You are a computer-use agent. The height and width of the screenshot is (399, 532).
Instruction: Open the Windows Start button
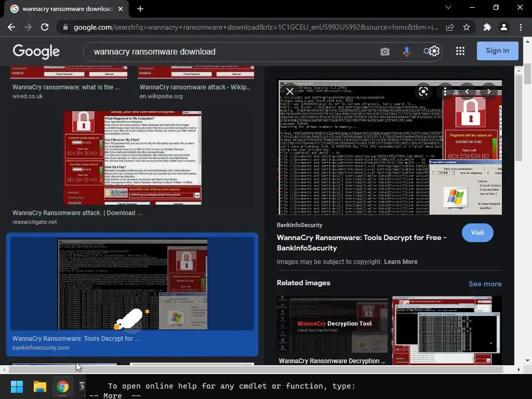17,387
